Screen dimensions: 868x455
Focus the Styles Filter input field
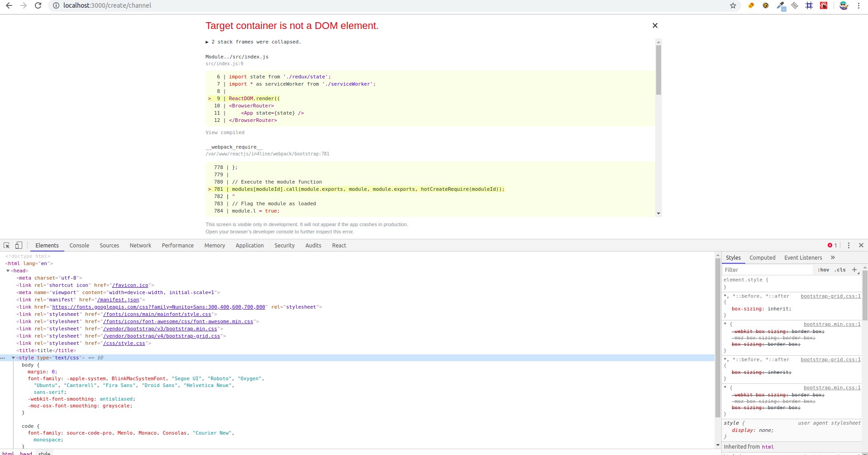pos(767,270)
